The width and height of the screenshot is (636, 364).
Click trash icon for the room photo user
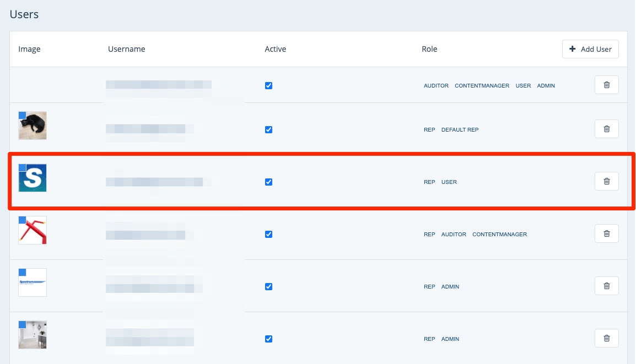pyautogui.click(x=606, y=338)
